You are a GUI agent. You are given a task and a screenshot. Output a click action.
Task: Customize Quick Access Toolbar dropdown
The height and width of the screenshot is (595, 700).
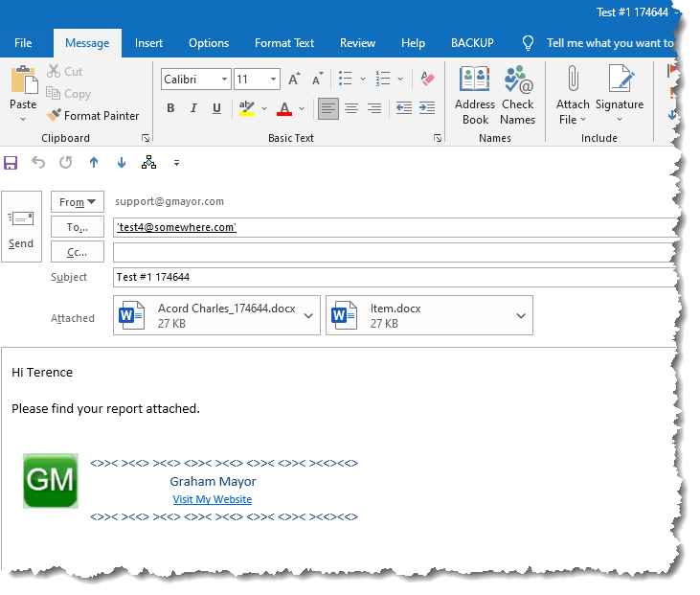(x=177, y=163)
